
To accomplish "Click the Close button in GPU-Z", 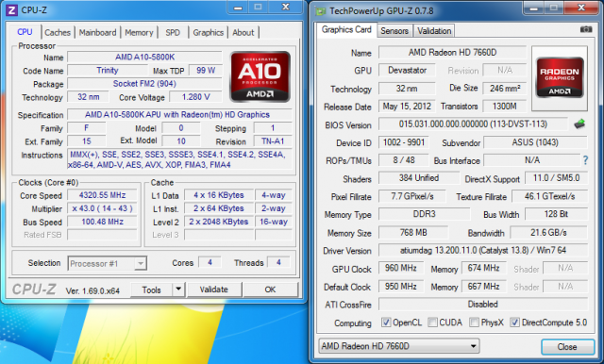I will tap(567, 347).
